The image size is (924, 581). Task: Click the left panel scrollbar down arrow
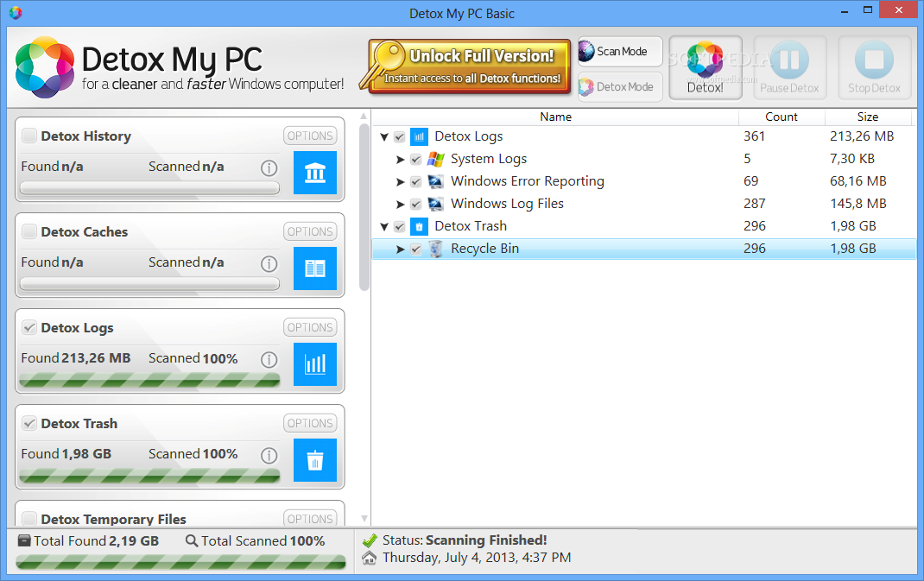pos(364,519)
